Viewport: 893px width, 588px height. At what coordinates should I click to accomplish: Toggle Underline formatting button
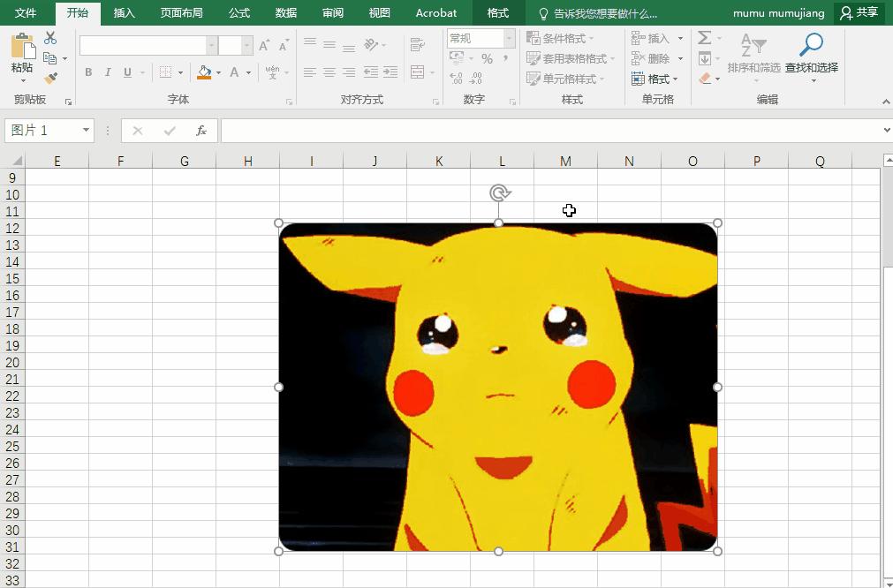pos(127,72)
